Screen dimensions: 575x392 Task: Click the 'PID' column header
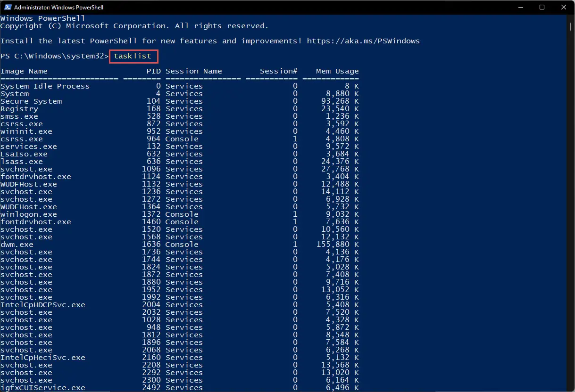point(154,71)
